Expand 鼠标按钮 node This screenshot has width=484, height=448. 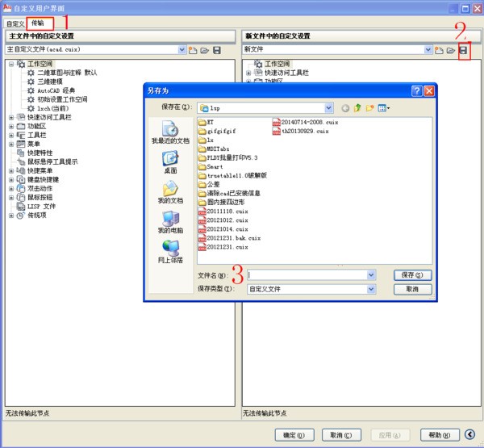click(11, 198)
